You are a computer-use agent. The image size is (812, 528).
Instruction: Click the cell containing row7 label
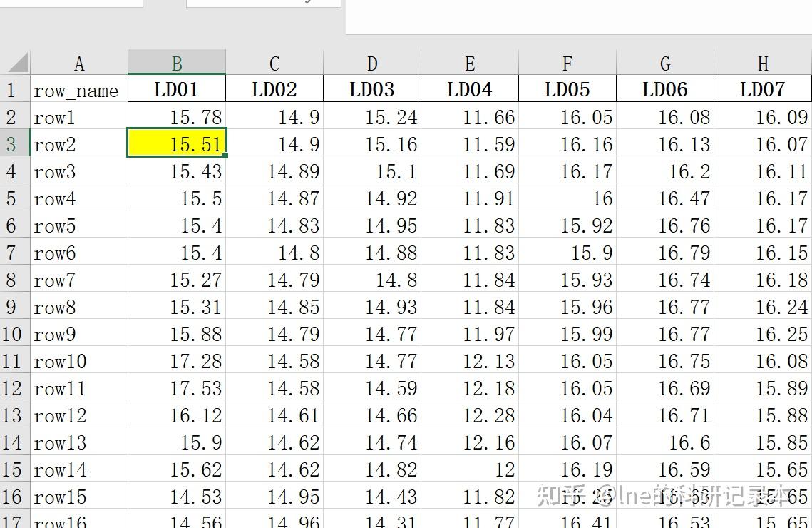(79, 280)
